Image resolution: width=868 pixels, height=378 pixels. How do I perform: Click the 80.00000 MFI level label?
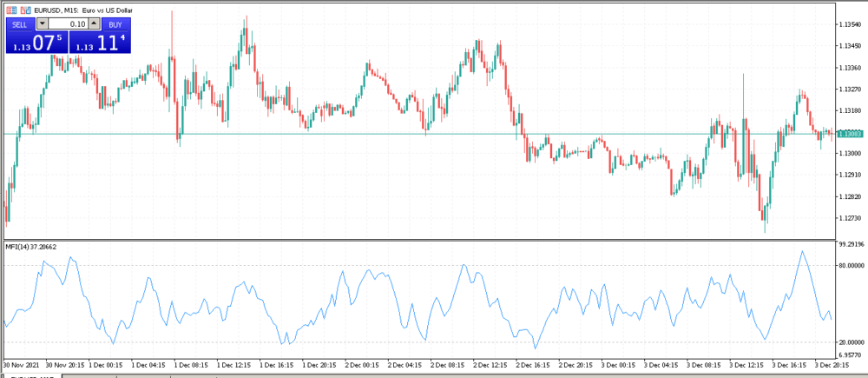850,264
